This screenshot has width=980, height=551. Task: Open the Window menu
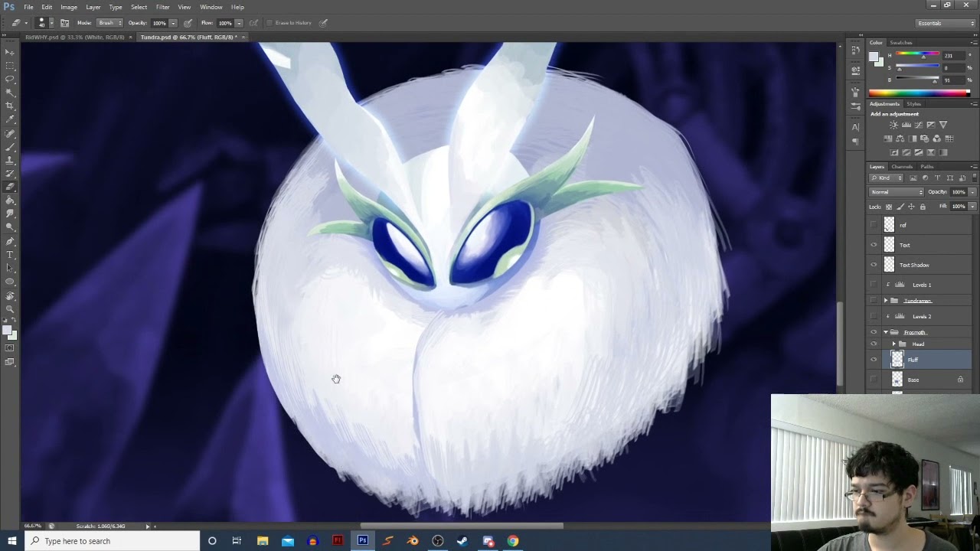point(211,7)
